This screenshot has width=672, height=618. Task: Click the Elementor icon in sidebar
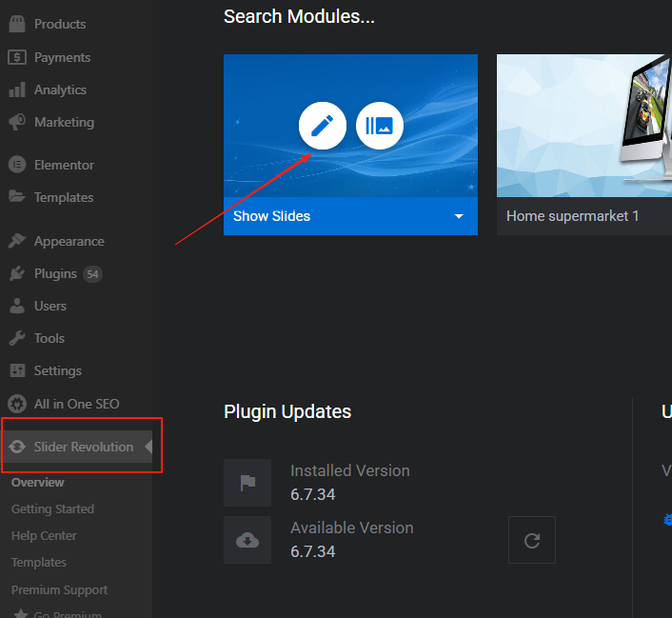tap(17, 165)
